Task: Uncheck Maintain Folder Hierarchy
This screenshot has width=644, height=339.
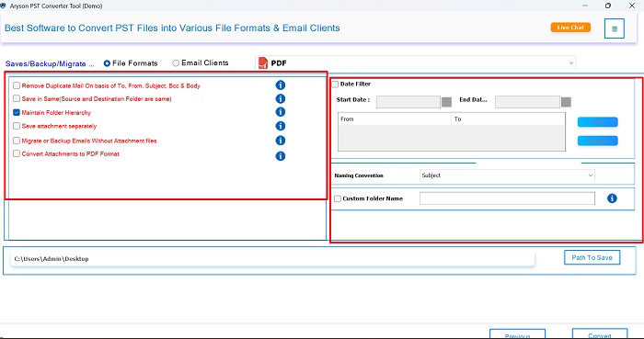Action: pos(17,112)
